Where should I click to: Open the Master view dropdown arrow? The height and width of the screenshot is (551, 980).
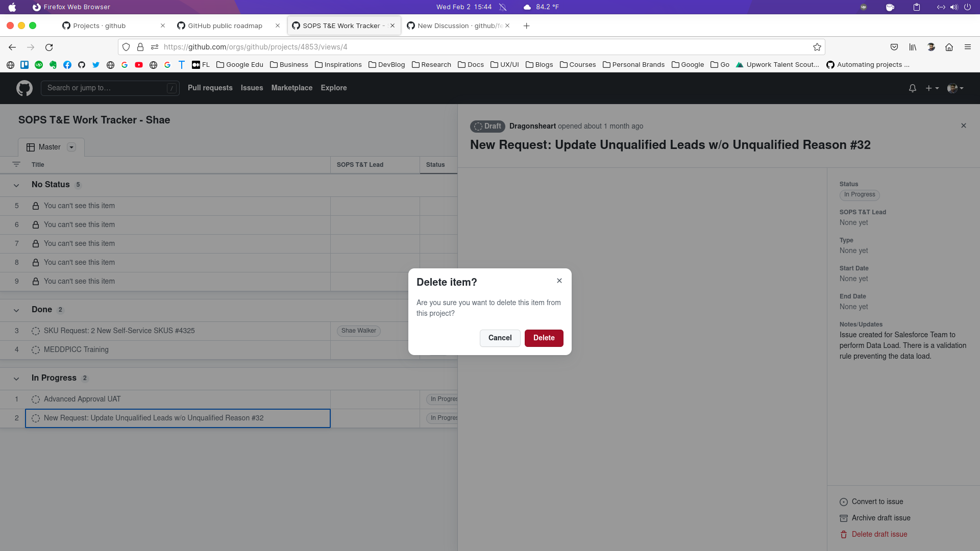(x=71, y=147)
